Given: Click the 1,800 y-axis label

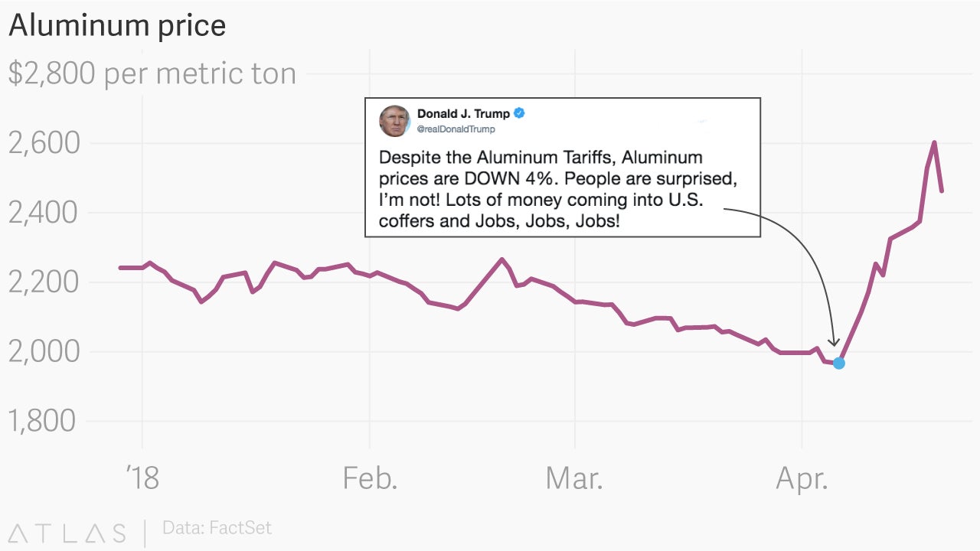Looking at the screenshot, I should (x=42, y=421).
